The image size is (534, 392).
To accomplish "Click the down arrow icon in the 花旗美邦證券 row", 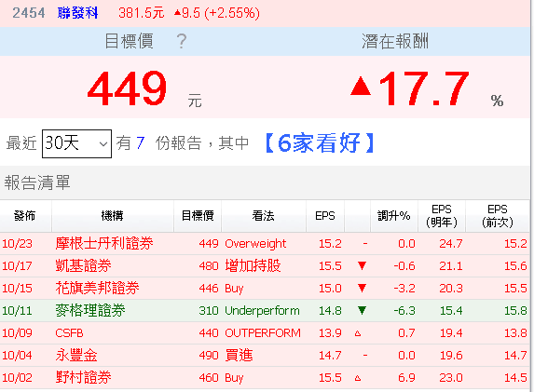I will pos(362,288).
